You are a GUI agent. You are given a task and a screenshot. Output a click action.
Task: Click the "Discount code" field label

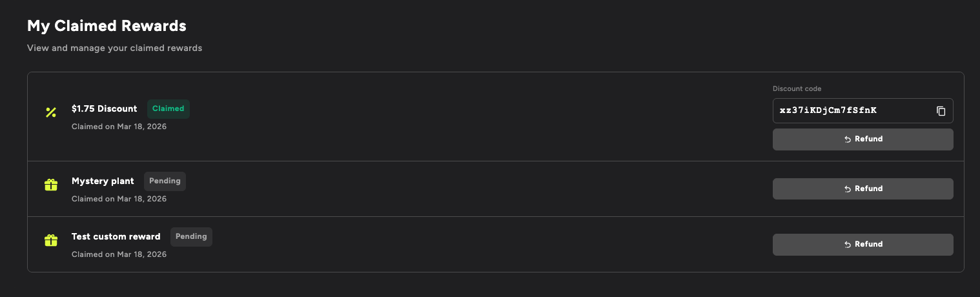point(797,88)
